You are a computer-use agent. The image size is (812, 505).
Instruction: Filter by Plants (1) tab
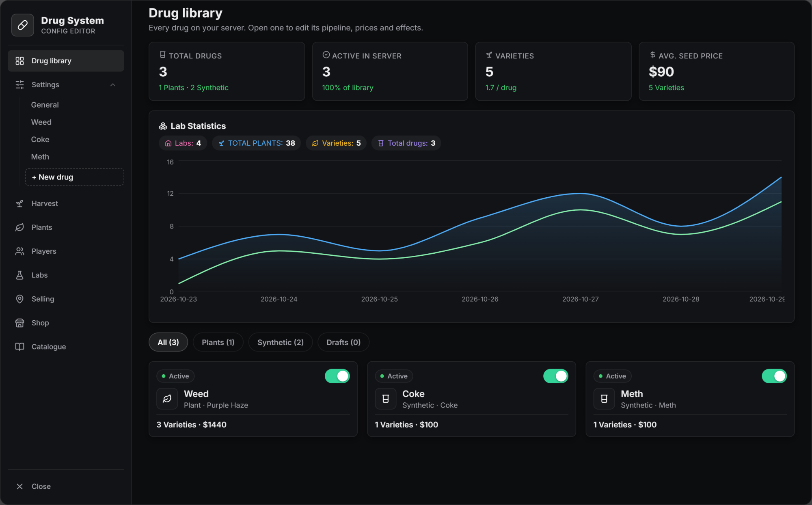pos(218,342)
